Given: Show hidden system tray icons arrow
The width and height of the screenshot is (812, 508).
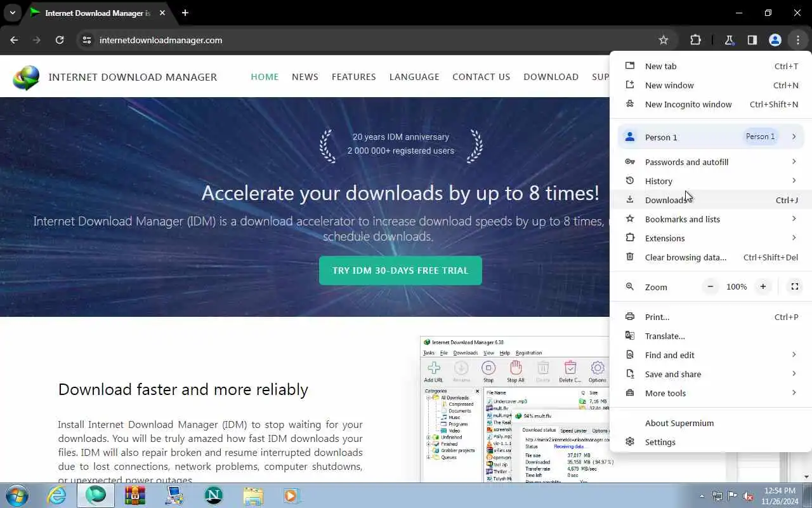Looking at the screenshot, I should [702, 496].
